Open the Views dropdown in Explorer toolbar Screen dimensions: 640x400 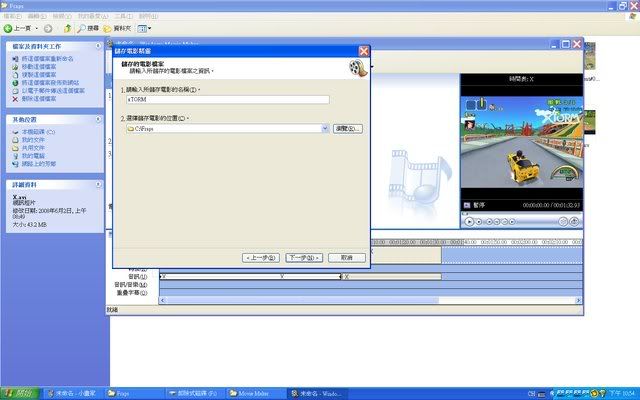pyautogui.click(x=144, y=28)
